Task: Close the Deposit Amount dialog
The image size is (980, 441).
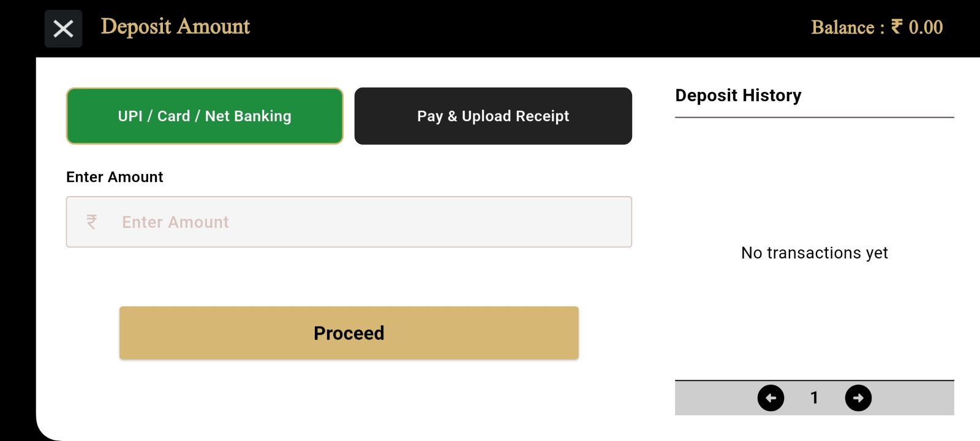Action: pyautogui.click(x=63, y=29)
